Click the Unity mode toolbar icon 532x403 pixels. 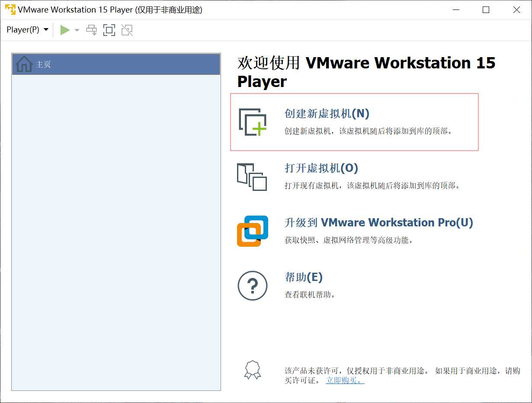point(127,30)
